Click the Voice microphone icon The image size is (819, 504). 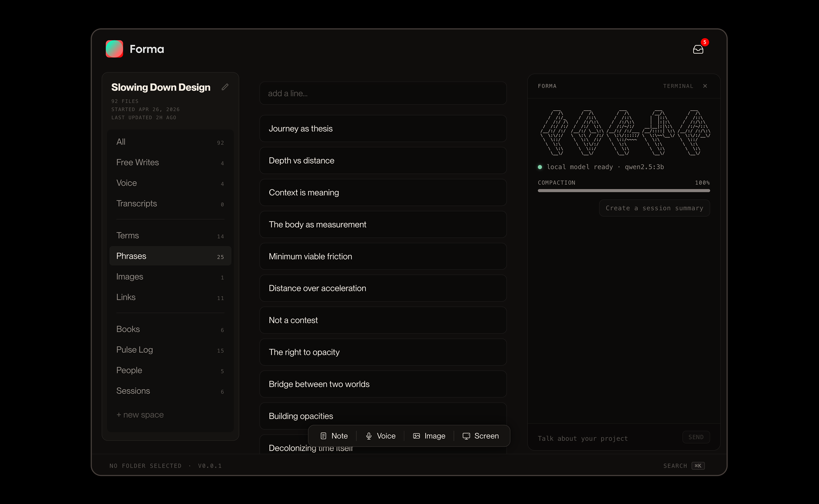tap(369, 436)
